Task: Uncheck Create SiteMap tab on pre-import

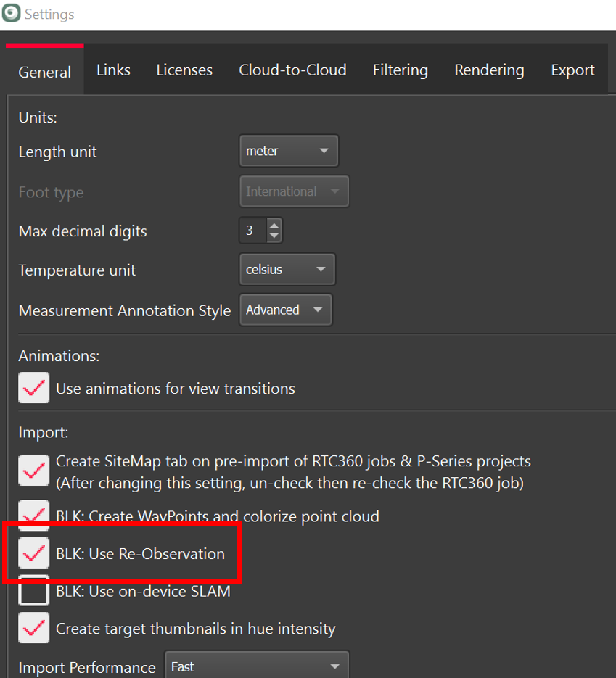Action: [x=34, y=470]
